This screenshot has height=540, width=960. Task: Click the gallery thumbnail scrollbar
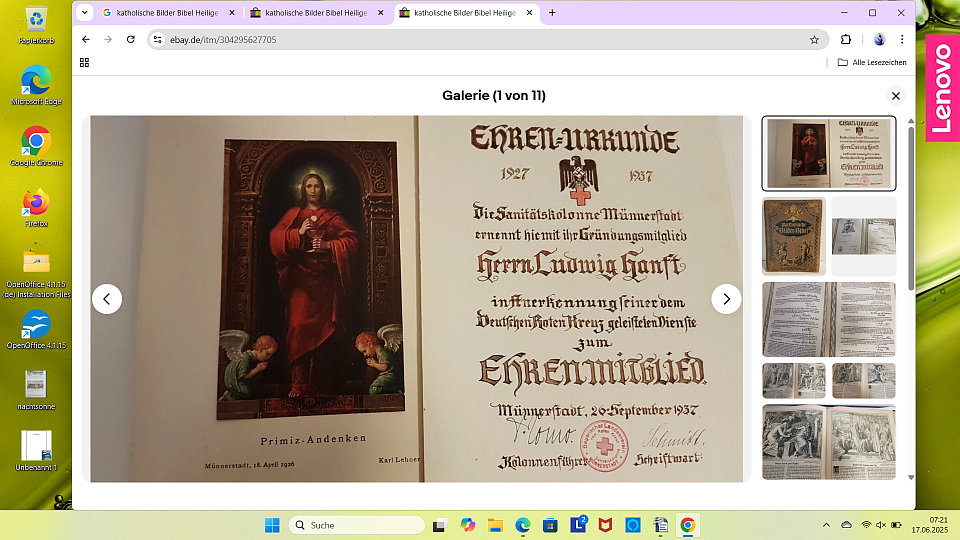tap(911, 208)
